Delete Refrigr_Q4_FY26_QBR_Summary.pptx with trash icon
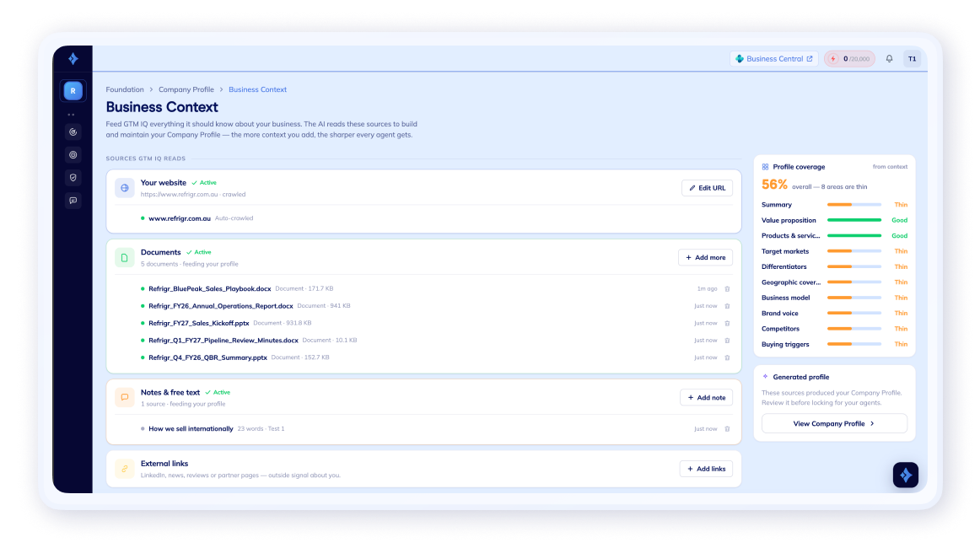 [727, 357]
